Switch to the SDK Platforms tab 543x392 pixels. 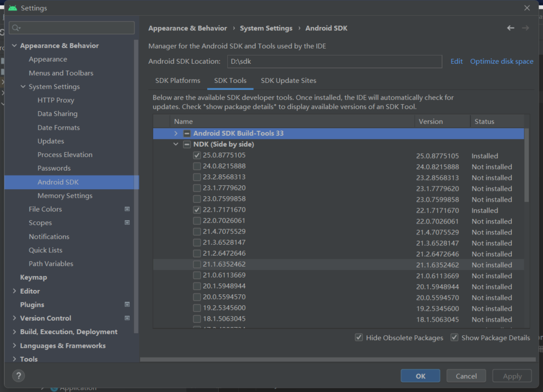178,80
